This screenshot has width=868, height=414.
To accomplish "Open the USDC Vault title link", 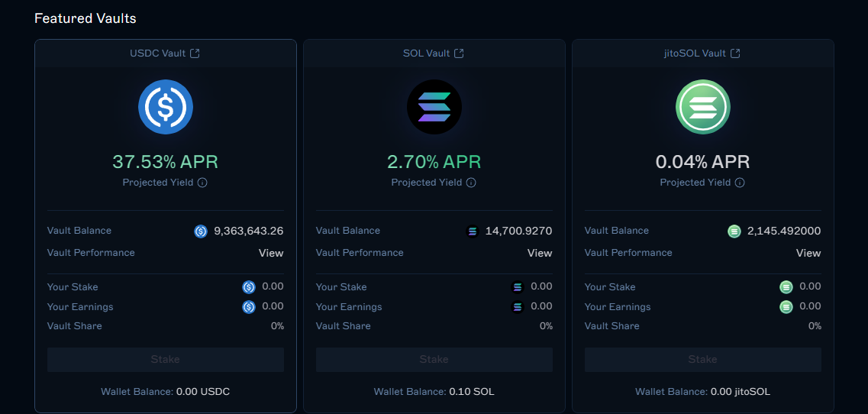I will (x=158, y=53).
